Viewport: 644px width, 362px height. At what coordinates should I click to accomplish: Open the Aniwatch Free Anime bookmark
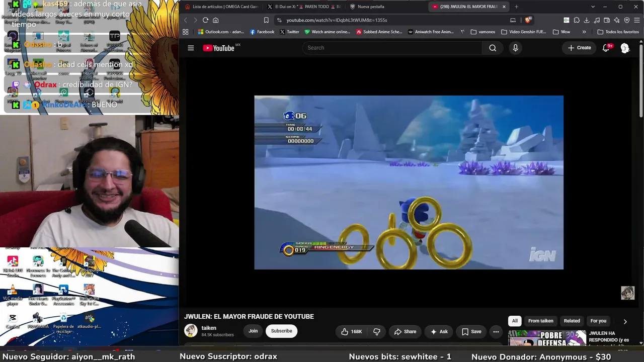431,32
